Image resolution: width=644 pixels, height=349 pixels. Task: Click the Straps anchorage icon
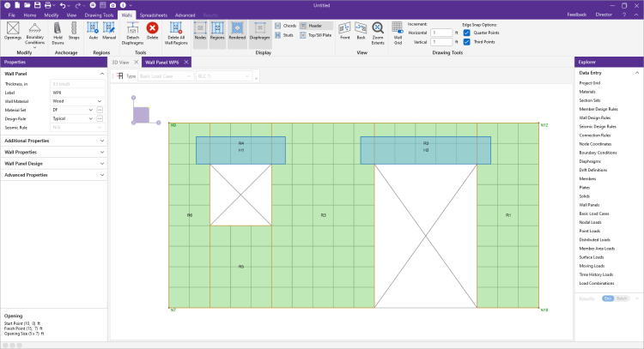(x=75, y=31)
